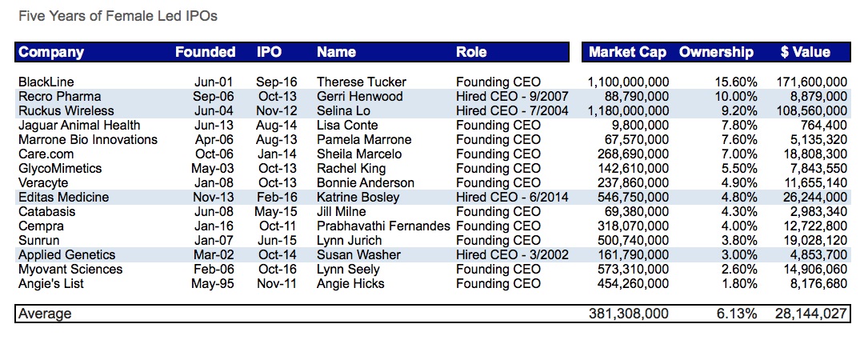Click the Role column header
The width and height of the screenshot is (868, 348).
tap(471, 53)
